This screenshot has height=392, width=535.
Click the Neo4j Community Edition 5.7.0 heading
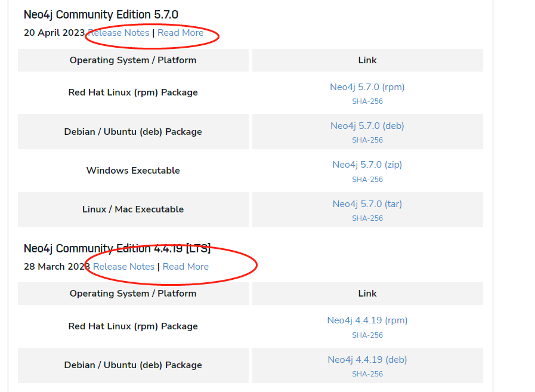[x=101, y=15]
